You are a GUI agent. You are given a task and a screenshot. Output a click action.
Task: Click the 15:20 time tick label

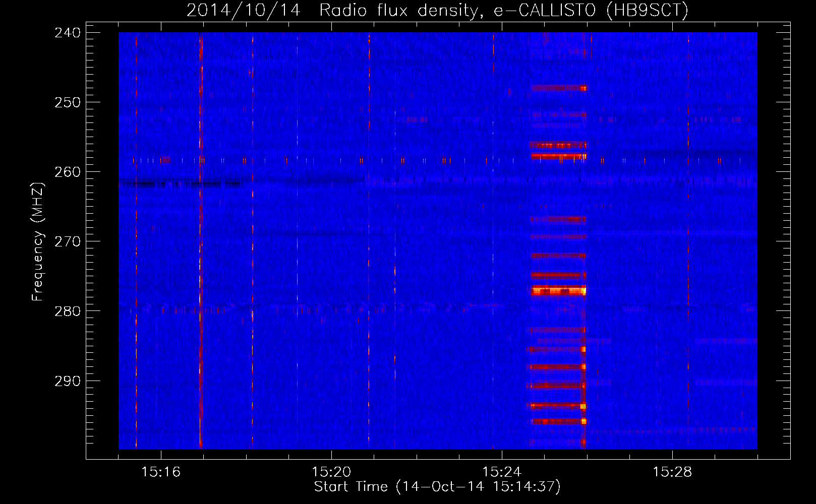point(331,472)
